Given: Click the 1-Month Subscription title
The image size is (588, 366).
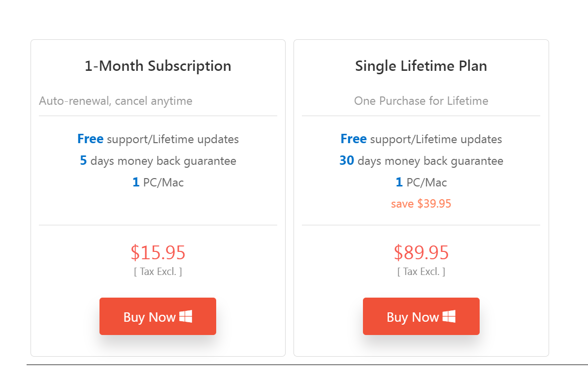Looking at the screenshot, I should pos(158,65).
